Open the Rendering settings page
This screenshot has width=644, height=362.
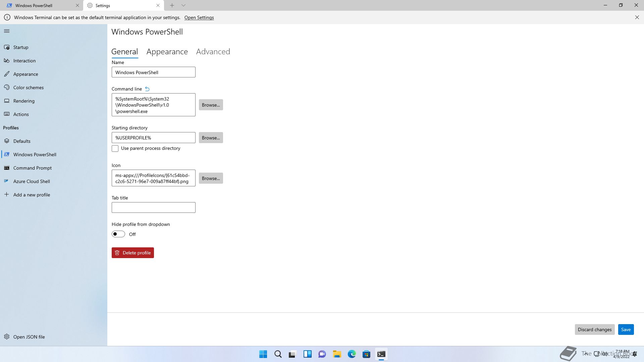54,101
